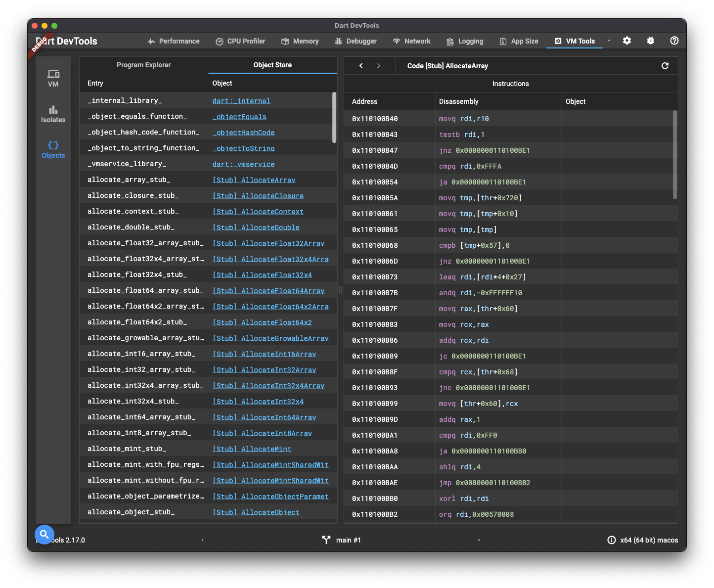Open the Performance tab

[174, 41]
